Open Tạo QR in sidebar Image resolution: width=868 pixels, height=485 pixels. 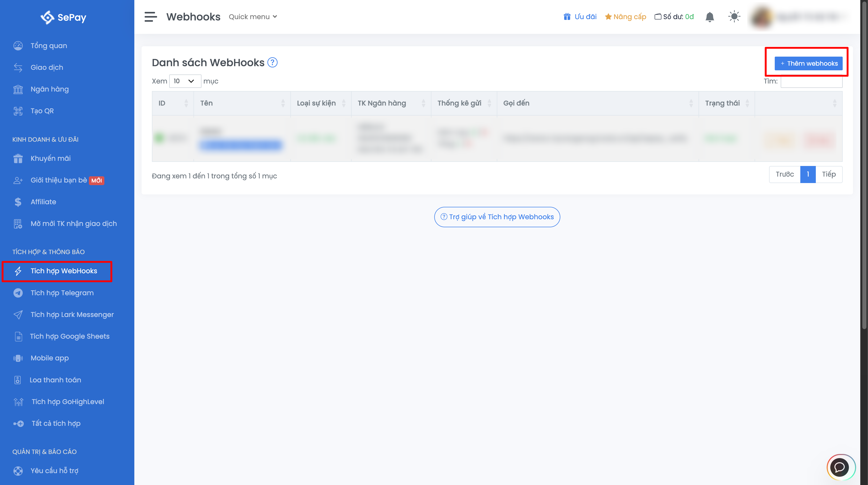click(42, 111)
